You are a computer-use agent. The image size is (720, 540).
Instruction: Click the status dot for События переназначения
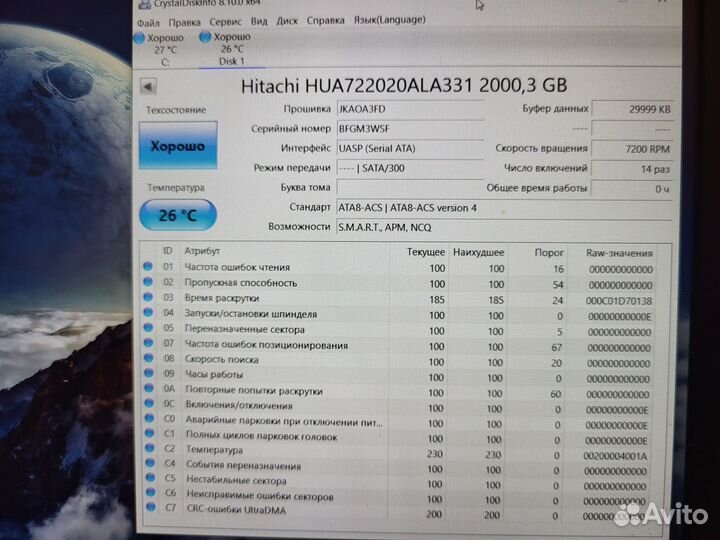pyautogui.click(x=150, y=462)
